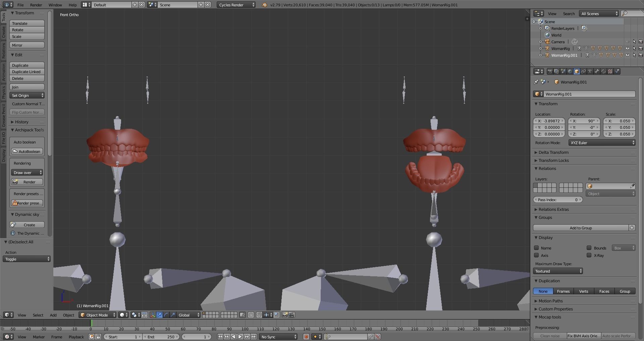Viewport: 644px width, 341px height.
Task: Open the Cycles Render engine dropdown
Action: pyautogui.click(x=236, y=5)
